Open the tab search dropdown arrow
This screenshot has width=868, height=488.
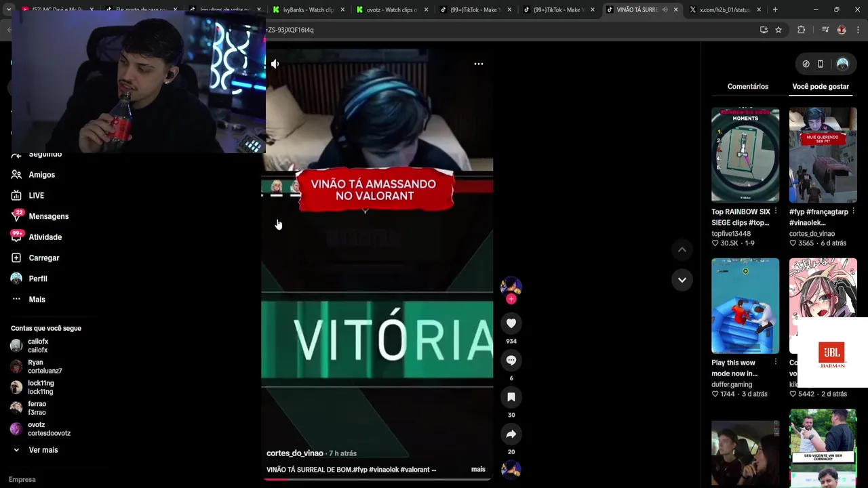point(9,9)
